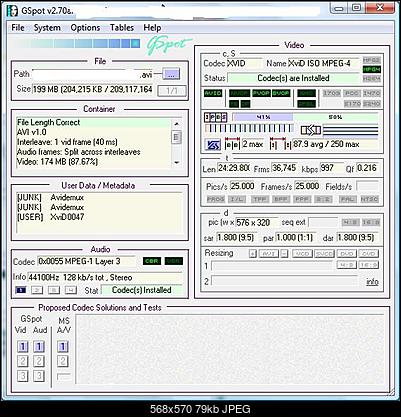
Task: Click GSpot Aud test button 2
Action: [x=39, y=361]
